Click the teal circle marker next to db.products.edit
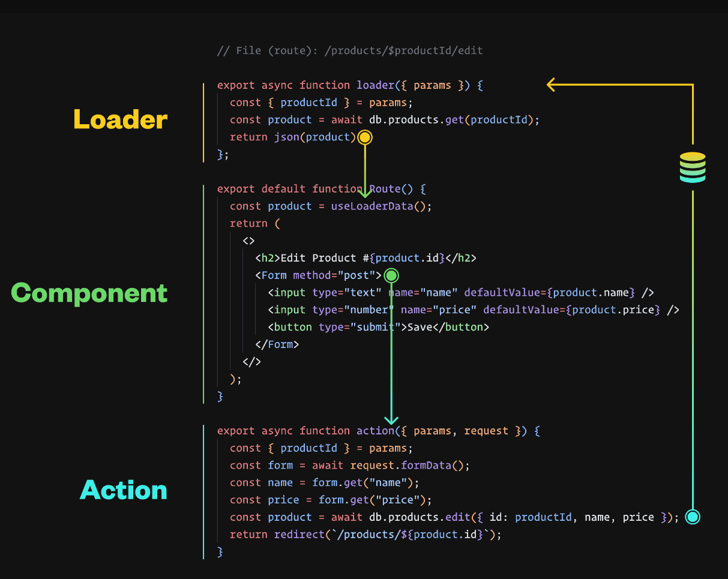 (x=693, y=516)
